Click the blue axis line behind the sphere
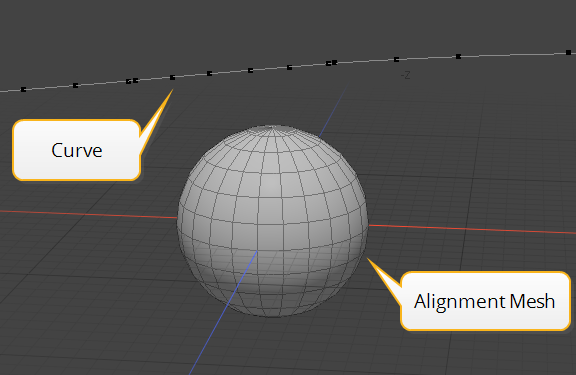Viewport: 576px width, 375px height. 333,111
